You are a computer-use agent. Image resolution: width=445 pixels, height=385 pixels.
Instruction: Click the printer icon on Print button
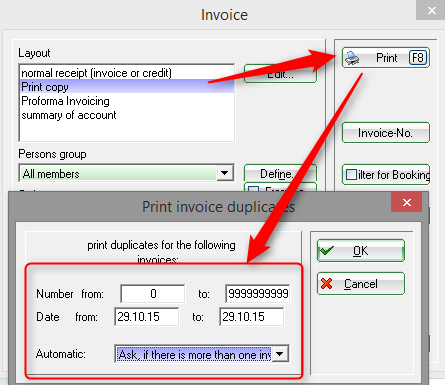(352, 58)
